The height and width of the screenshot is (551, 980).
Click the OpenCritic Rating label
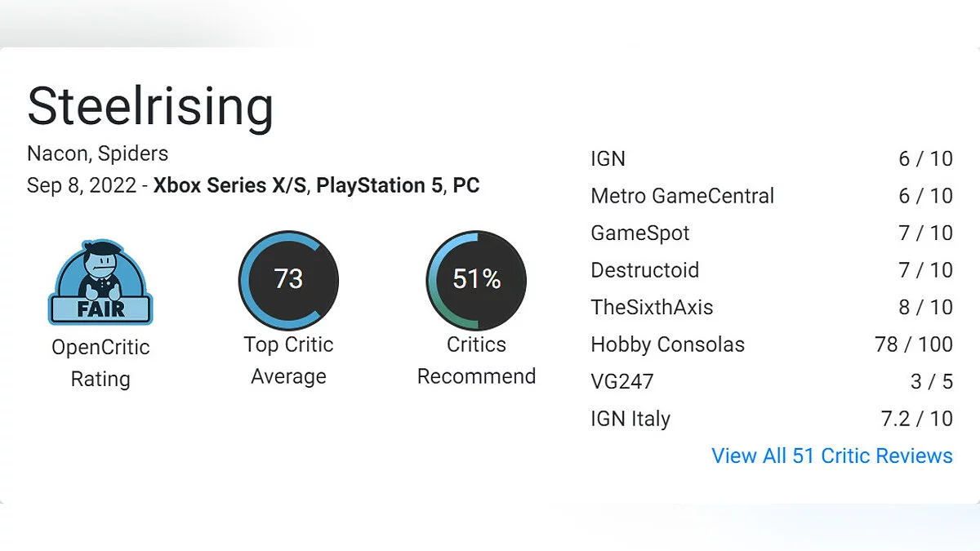pyautogui.click(x=100, y=362)
